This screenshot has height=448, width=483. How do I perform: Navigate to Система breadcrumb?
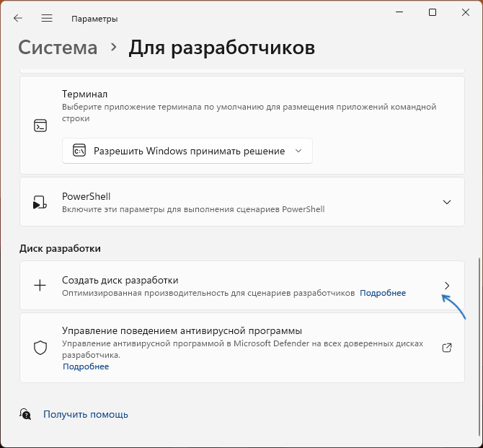point(58,48)
